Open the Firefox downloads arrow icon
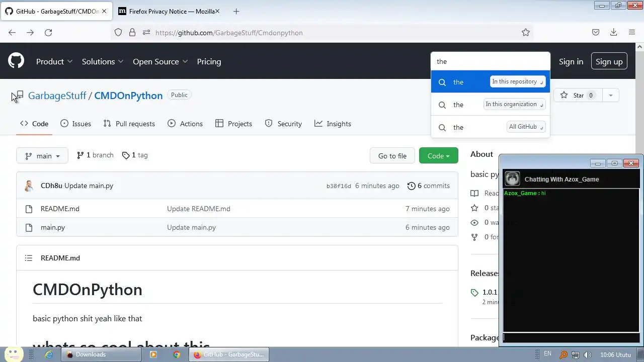The image size is (644, 362). (x=613, y=33)
